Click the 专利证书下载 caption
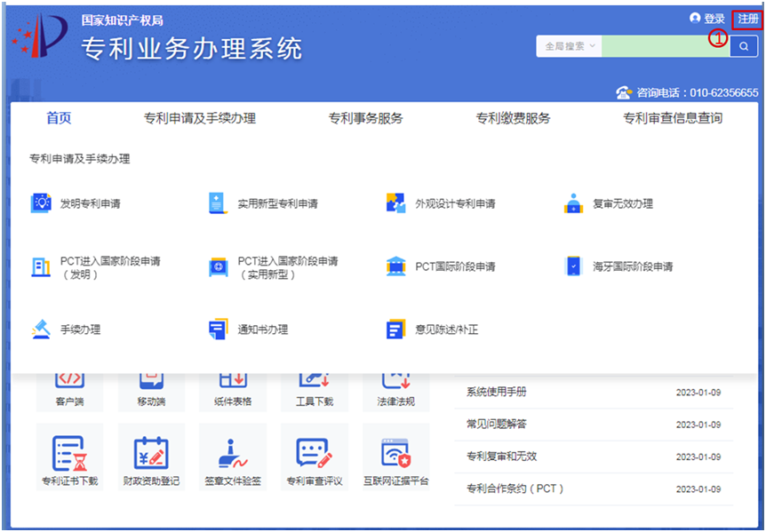Image resolution: width=766 pixels, height=532 pixels. (x=69, y=481)
